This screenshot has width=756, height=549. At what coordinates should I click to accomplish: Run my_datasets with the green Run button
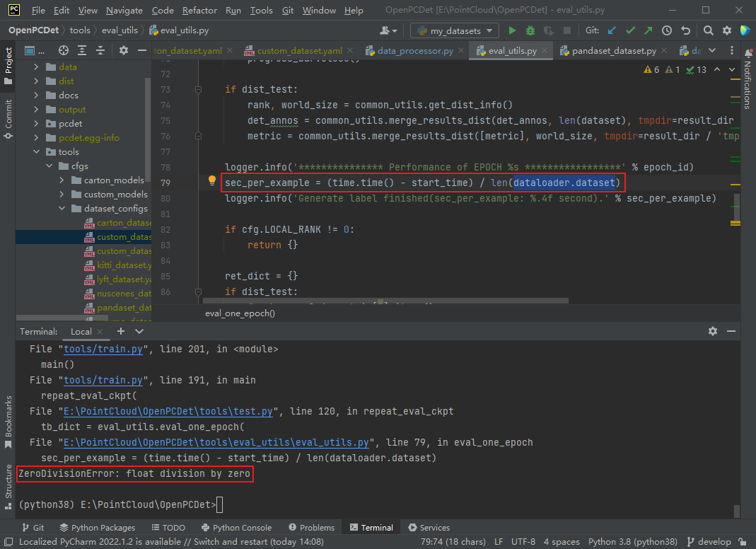(512, 30)
